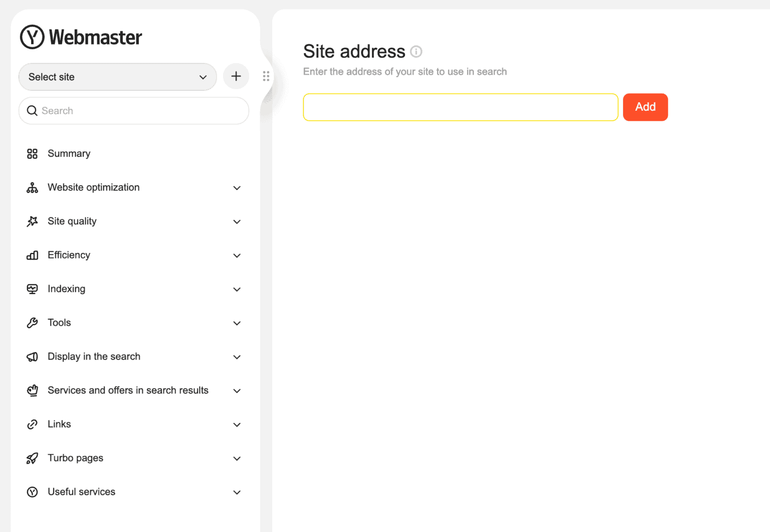Open Services and offers in search results
This screenshot has height=532, width=770.
click(134, 390)
